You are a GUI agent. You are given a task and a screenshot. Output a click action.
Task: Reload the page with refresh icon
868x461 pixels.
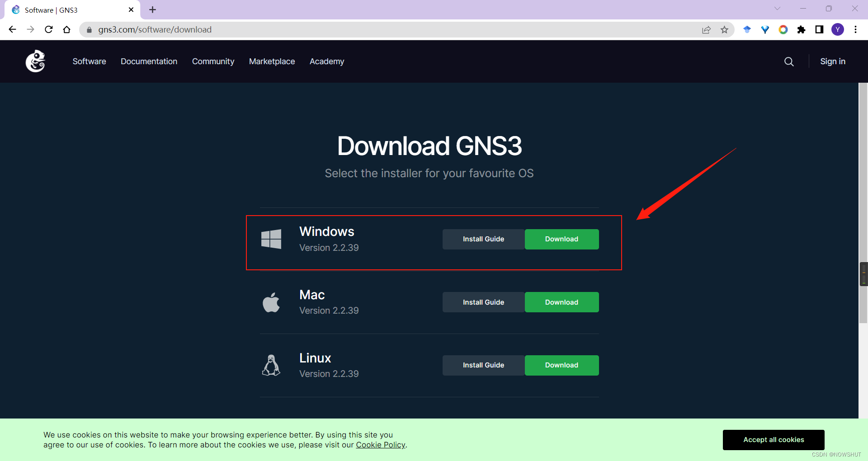click(x=49, y=29)
